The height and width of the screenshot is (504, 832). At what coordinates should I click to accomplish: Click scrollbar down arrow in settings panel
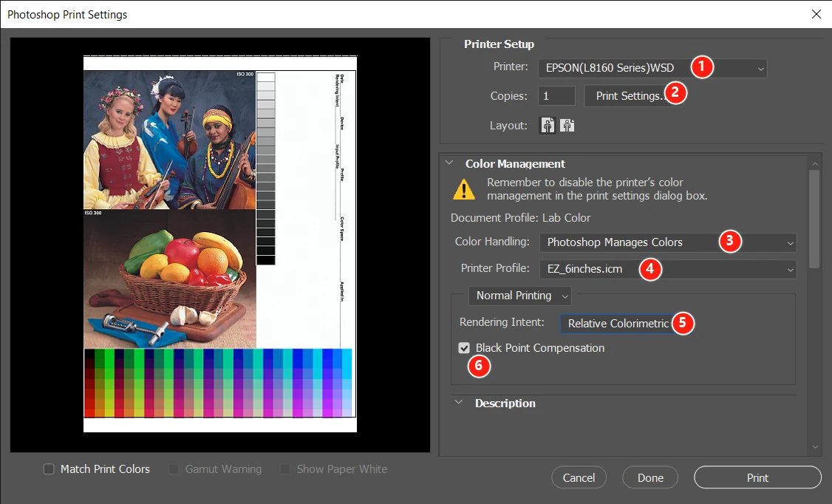815,447
